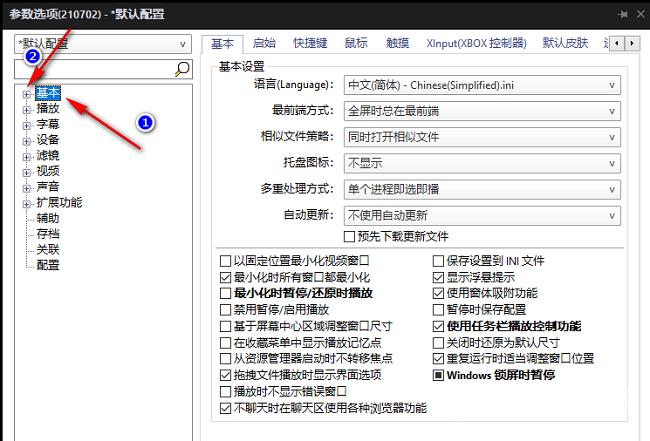
Task: Select 关联 in the settings tree
Action: tap(47, 249)
